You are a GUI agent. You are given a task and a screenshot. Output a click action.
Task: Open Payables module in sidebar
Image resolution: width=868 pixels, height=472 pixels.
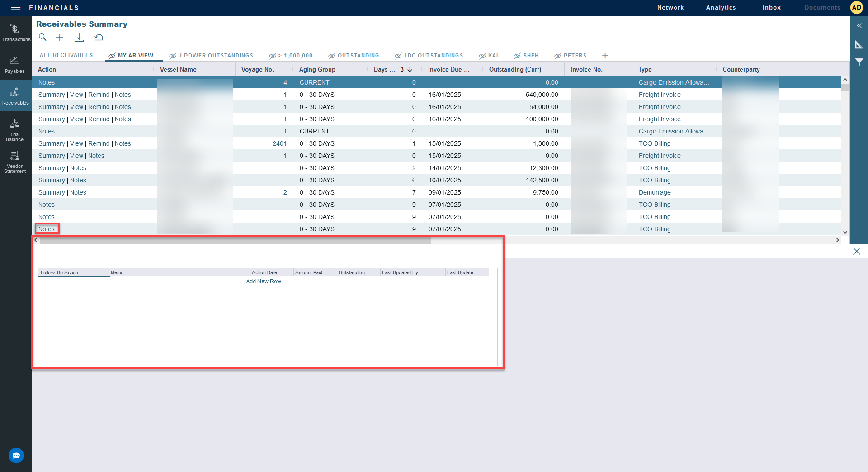15,64
